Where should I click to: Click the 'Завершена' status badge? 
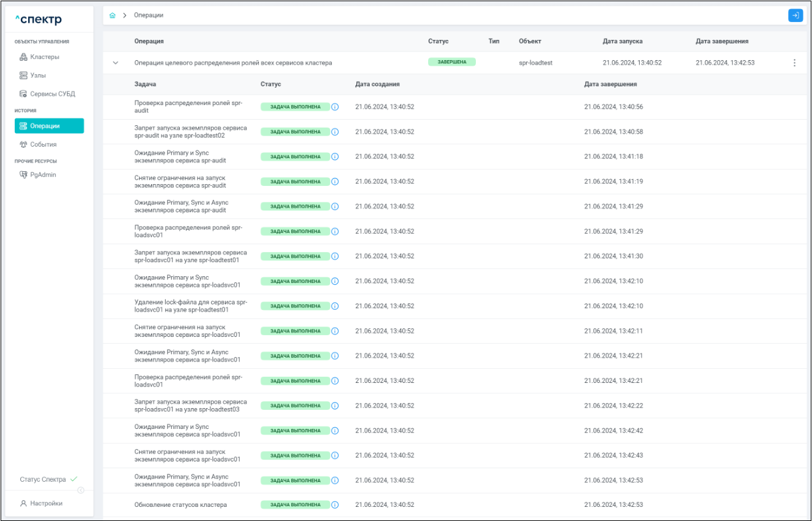pos(451,62)
